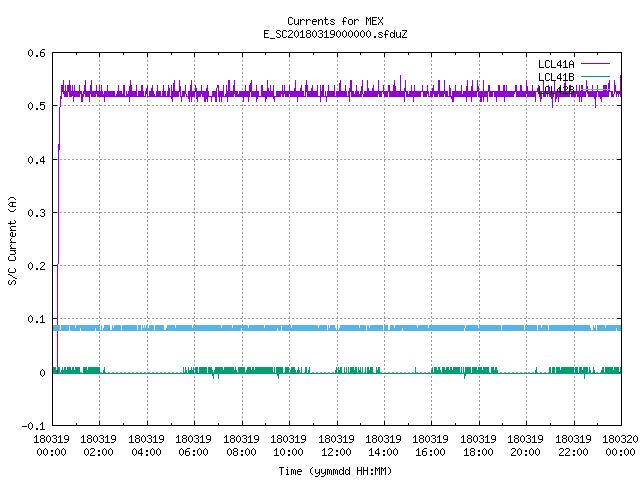Image resolution: width=640 pixels, height=480 pixels.
Task: Click the blue LCL42B data trace near 0.08
Action: pyautogui.click(x=337, y=328)
